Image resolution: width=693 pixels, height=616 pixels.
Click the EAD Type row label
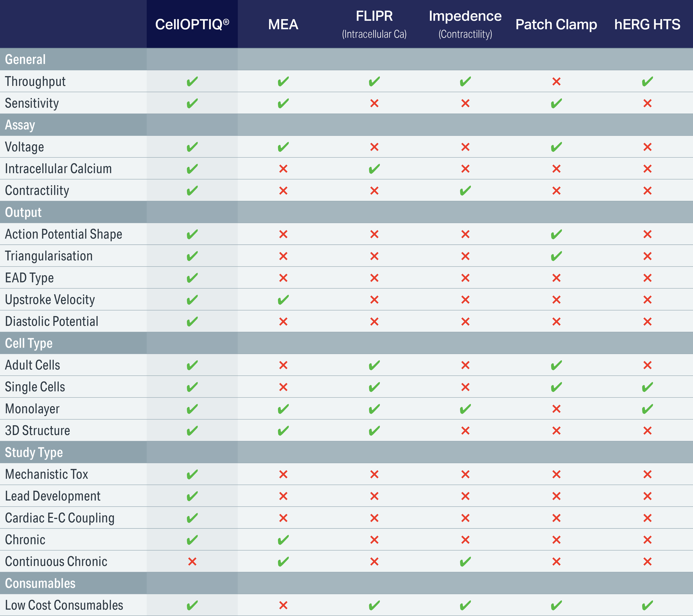29,278
